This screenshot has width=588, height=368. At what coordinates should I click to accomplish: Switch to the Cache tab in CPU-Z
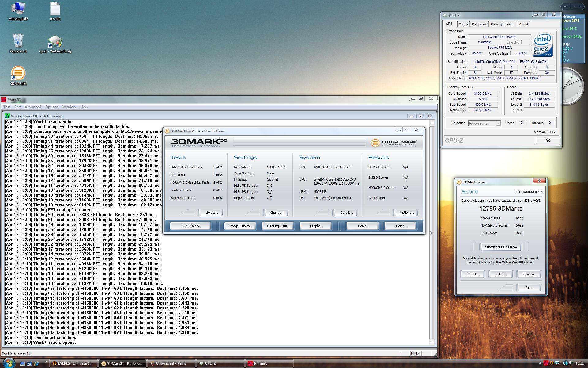(x=463, y=24)
